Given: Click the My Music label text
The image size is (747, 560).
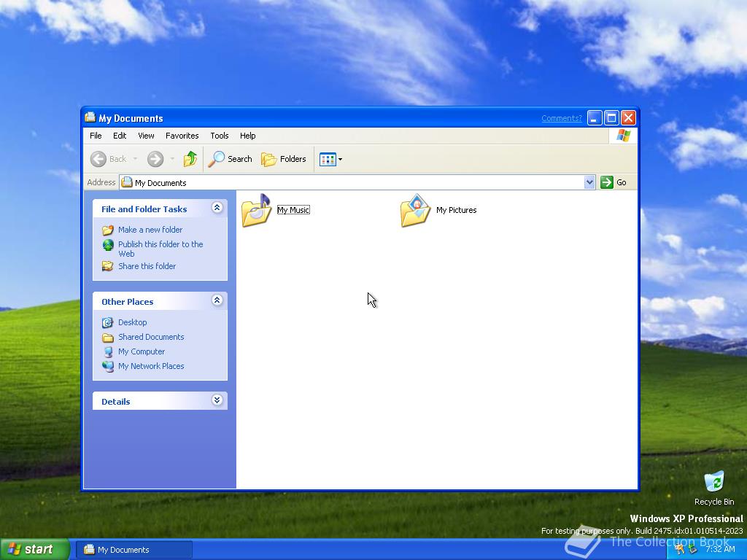Looking at the screenshot, I should pyautogui.click(x=293, y=210).
